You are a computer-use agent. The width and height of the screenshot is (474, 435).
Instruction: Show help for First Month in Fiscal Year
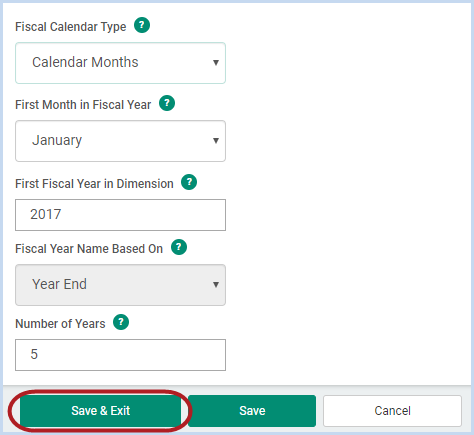[167, 103]
